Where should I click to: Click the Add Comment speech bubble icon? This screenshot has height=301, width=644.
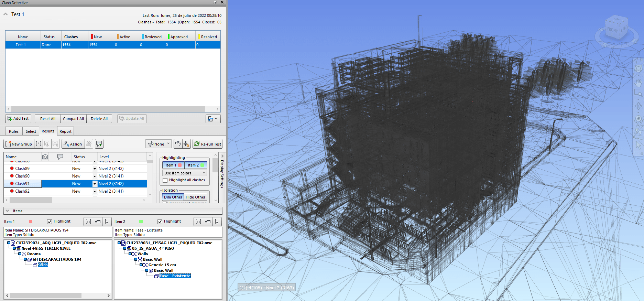pos(99,144)
